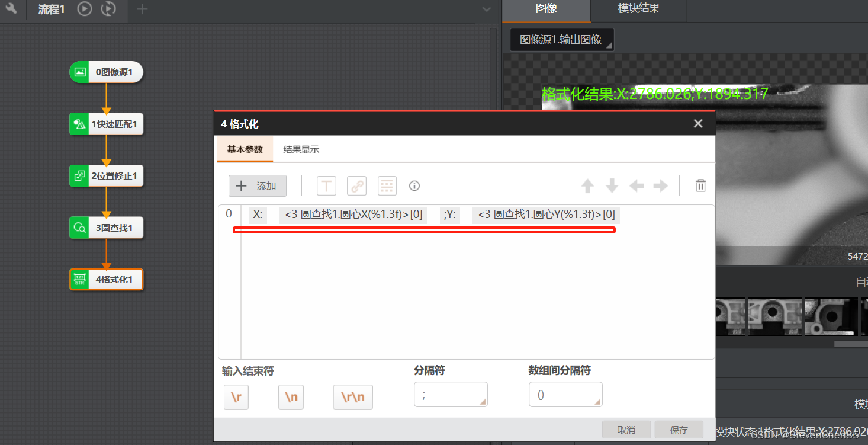Select the 流程1 tab
Image resolution: width=868 pixels, height=445 pixels.
point(52,9)
